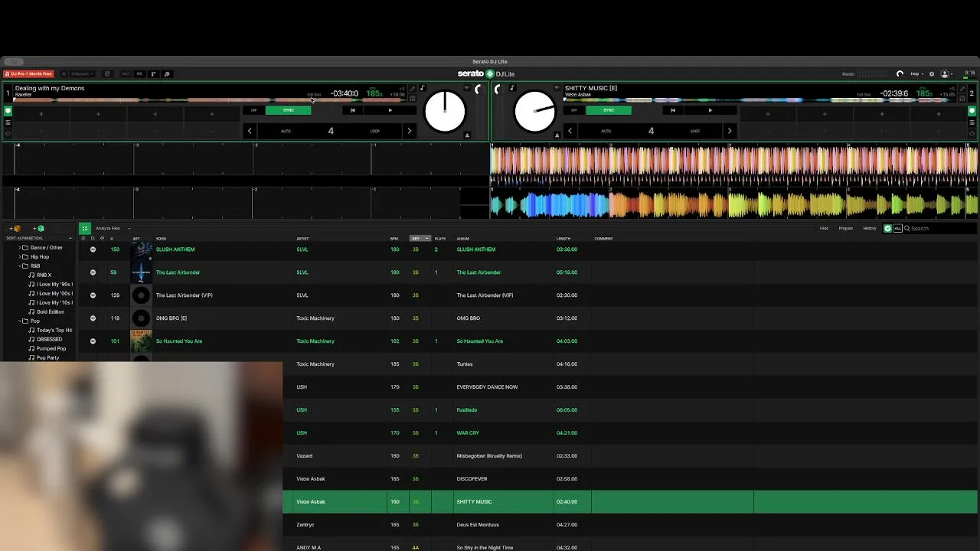Open the settings gear icon

[x=932, y=74]
